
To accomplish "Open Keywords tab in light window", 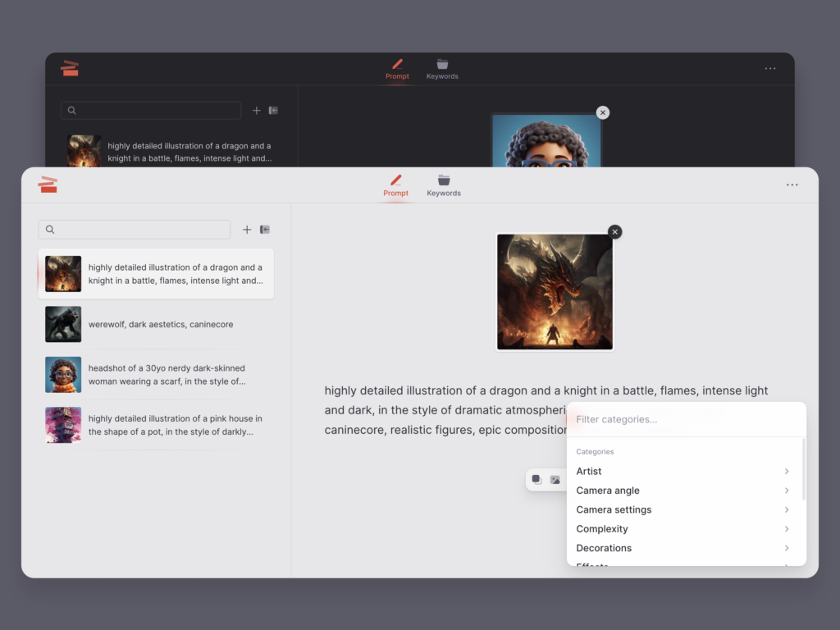I will 444,185.
